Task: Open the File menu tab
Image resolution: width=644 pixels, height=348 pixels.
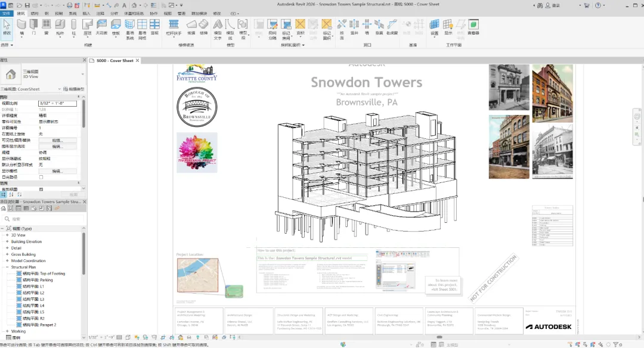Action: tap(6, 14)
